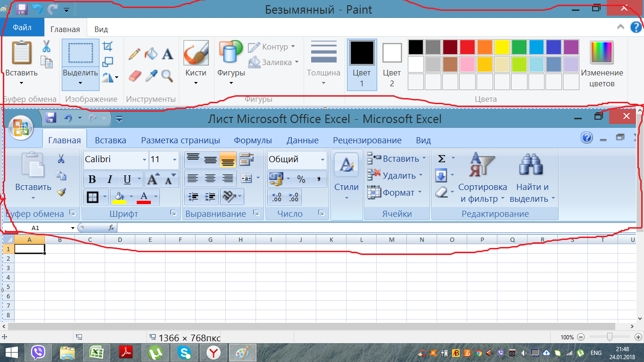Open Paint's Заливка fill dropdown
This screenshot has height=362, width=644.
[x=273, y=62]
